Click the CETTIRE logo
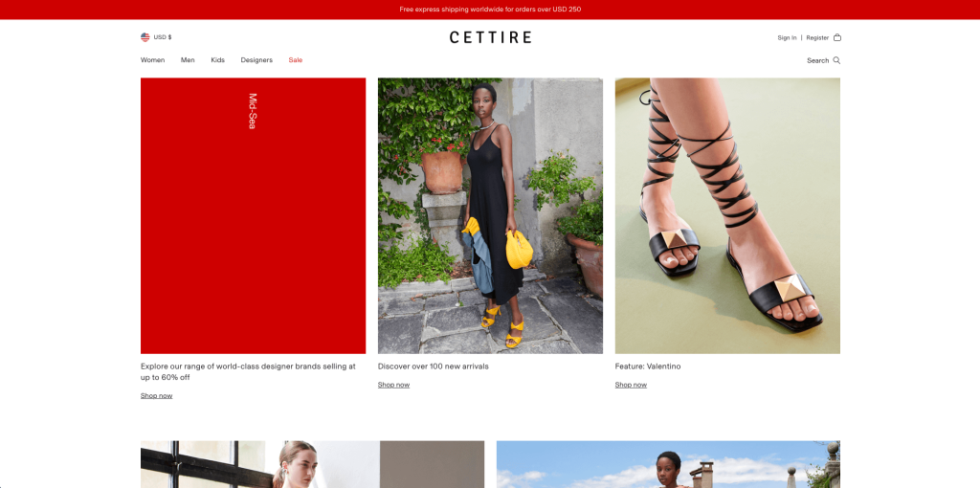980x488 pixels. (x=490, y=37)
